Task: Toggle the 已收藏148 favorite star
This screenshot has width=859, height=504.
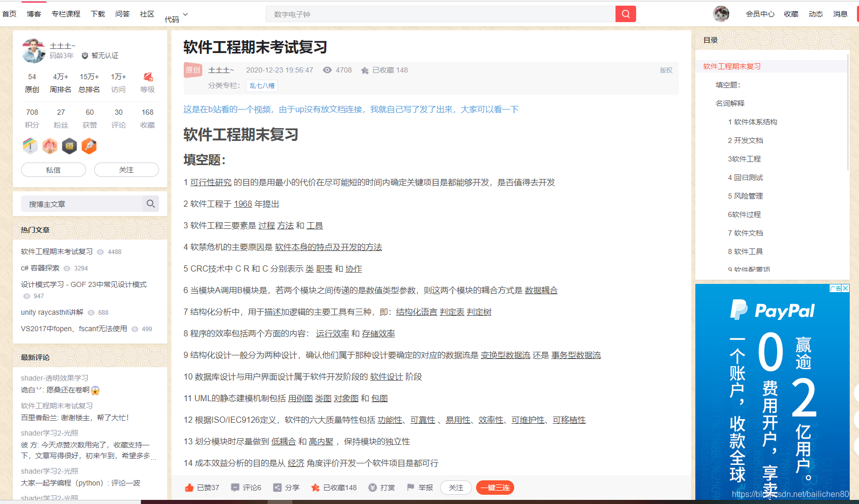Action: [x=315, y=488]
